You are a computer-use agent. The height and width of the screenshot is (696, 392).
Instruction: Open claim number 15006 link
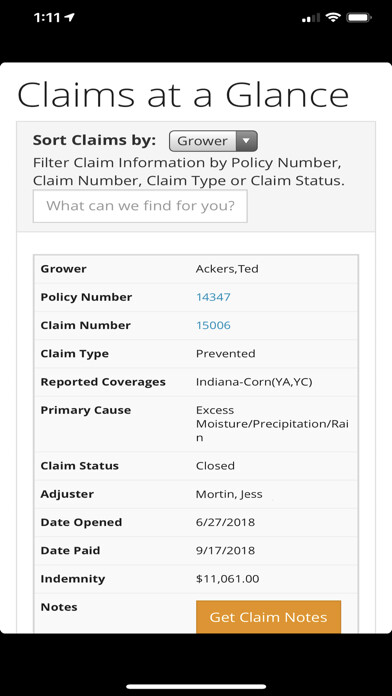point(213,325)
